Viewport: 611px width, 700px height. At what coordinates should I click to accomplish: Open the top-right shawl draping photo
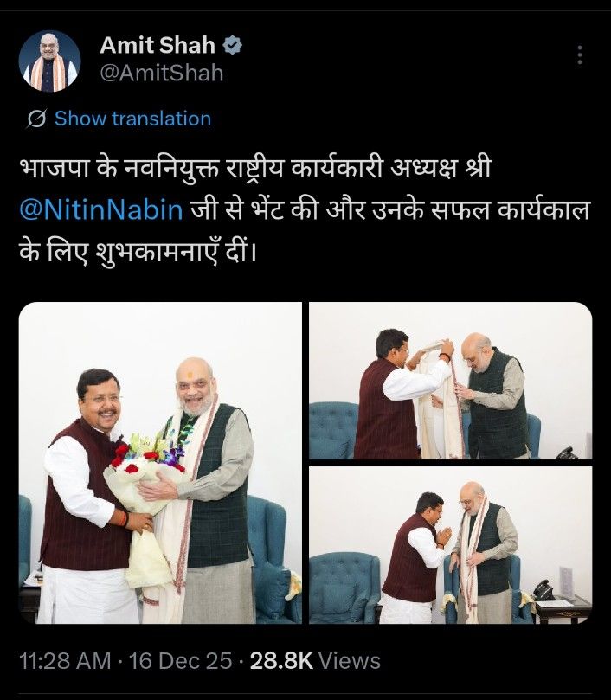point(451,381)
